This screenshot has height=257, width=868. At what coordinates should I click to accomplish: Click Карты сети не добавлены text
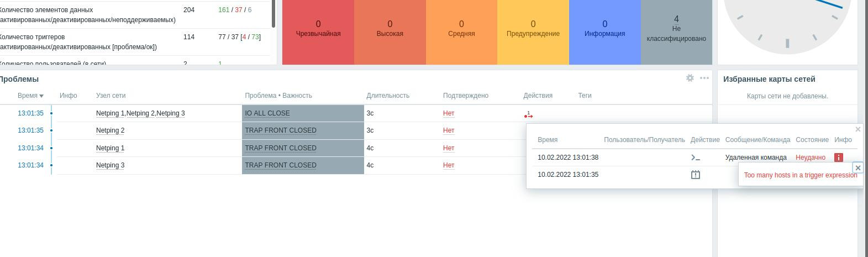(787, 96)
